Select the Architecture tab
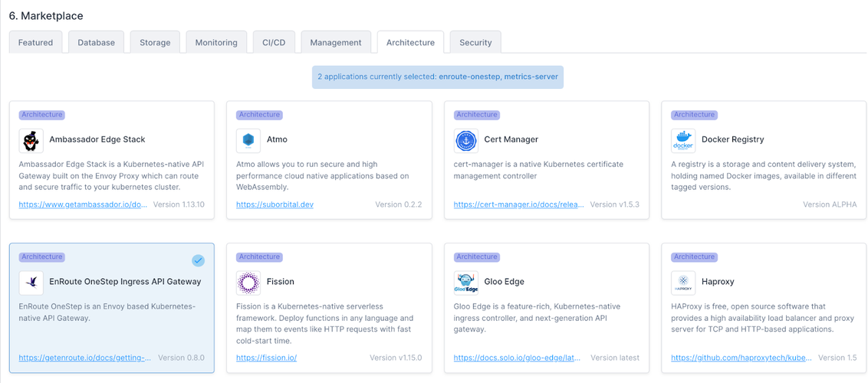868x383 pixels. [x=411, y=42]
